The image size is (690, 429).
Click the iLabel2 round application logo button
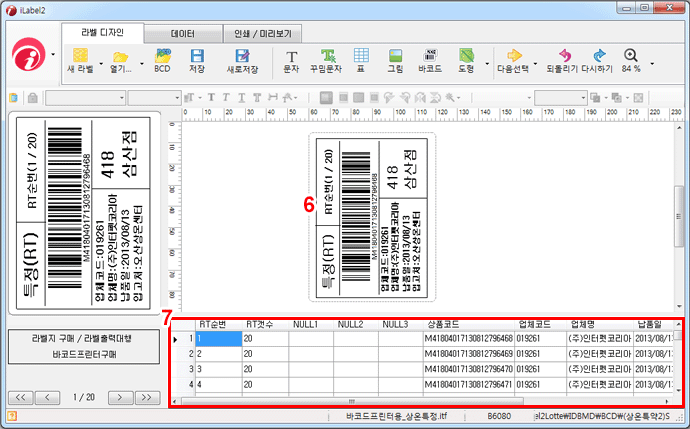29,55
